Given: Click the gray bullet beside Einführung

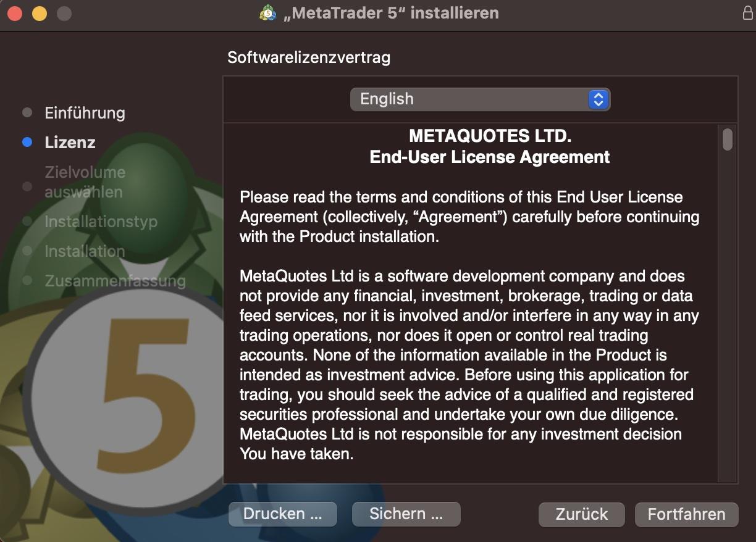Looking at the screenshot, I should tap(27, 113).
